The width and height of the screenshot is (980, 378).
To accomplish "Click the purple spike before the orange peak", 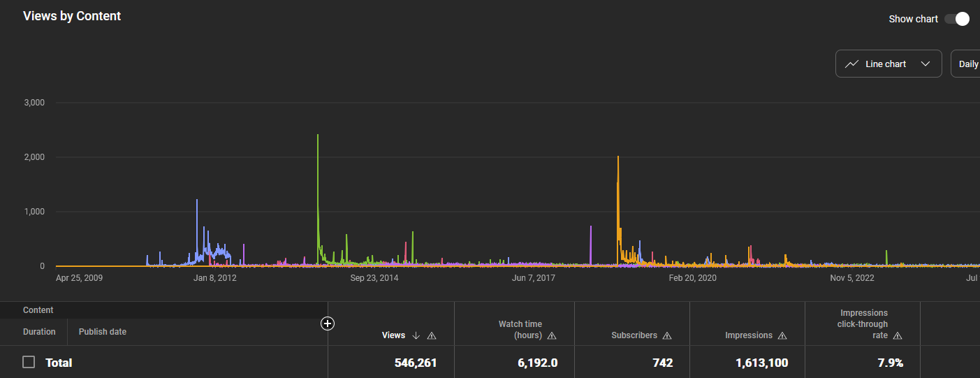I will 591,245.
